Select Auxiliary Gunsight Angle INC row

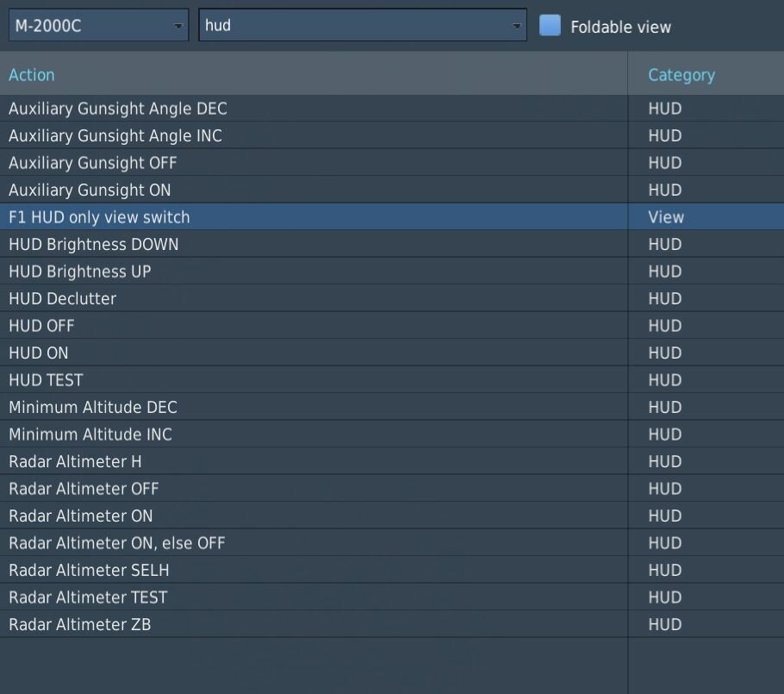click(392, 135)
